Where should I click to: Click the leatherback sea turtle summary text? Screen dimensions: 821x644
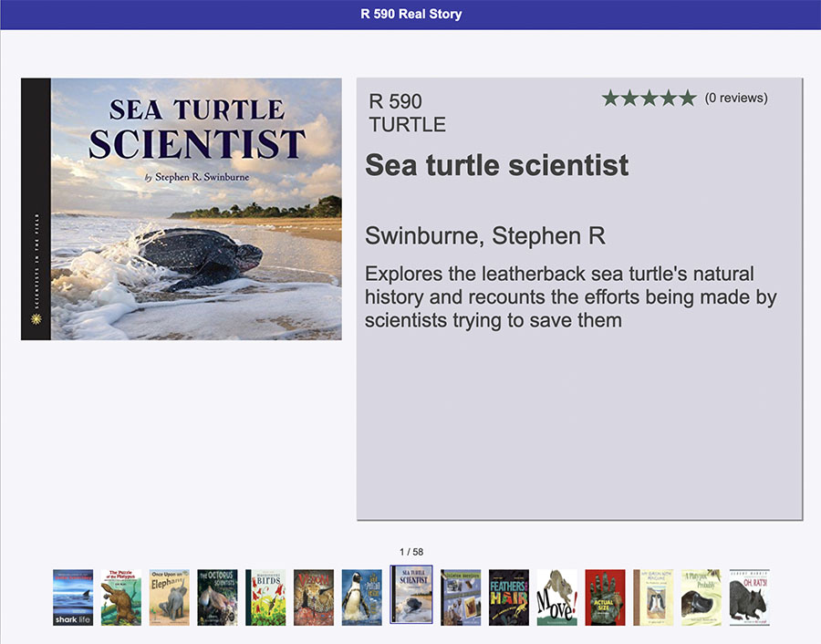pyautogui.click(x=571, y=296)
